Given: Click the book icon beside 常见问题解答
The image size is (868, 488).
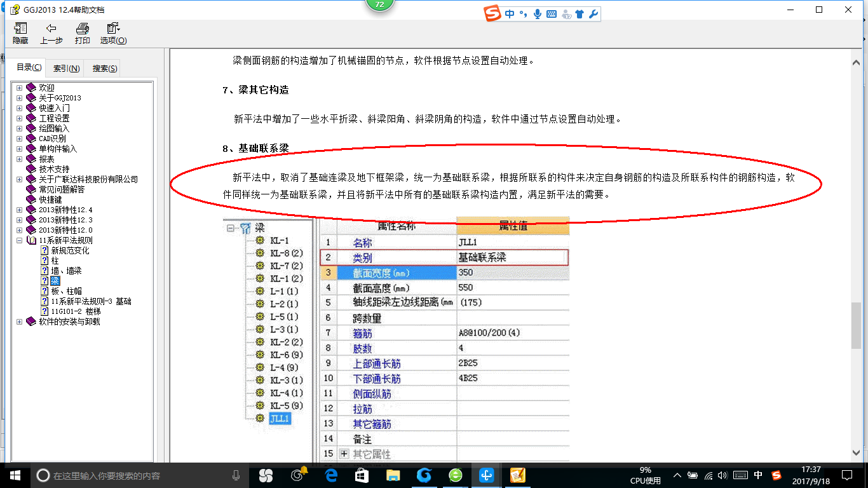Looking at the screenshot, I should pyautogui.click(x=31, y=189).
